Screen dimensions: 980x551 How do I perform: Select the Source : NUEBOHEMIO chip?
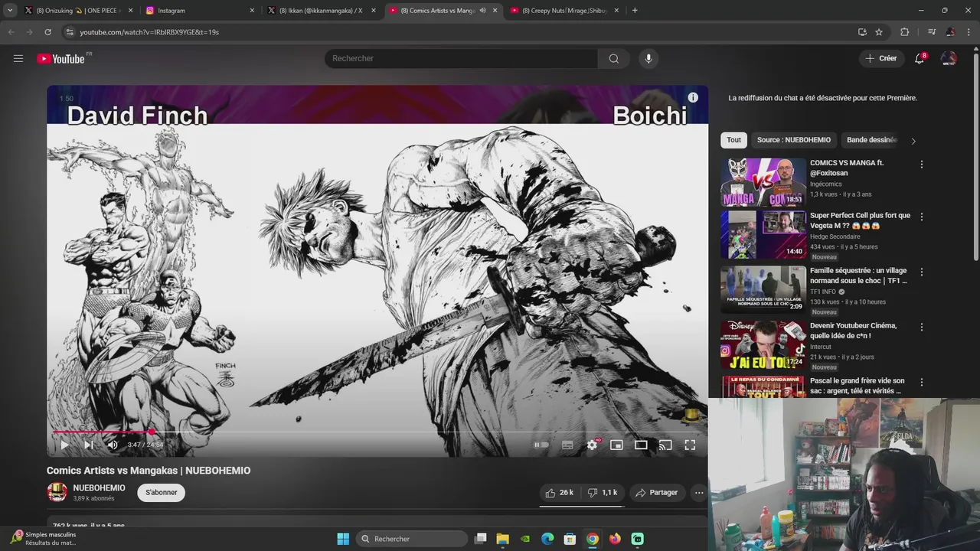(793, 140)
